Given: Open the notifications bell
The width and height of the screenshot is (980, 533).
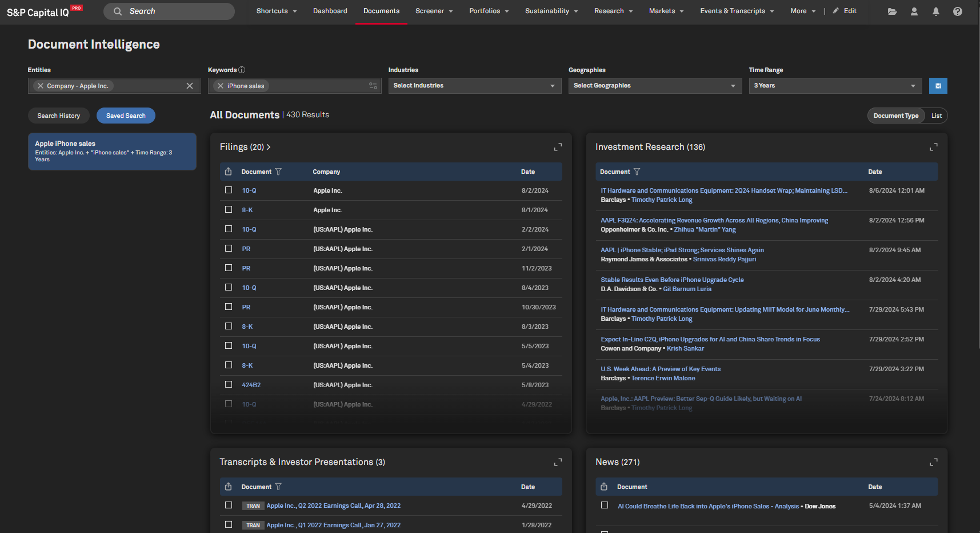Looking at the screenshot, I should 935,11.
